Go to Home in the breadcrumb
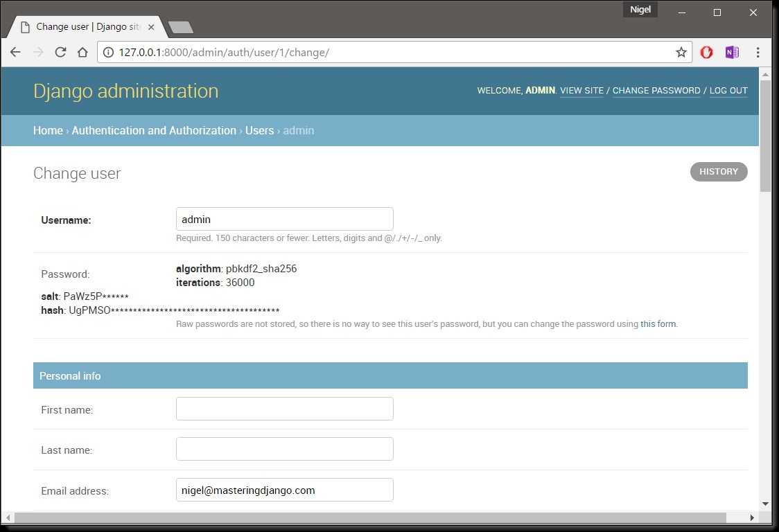The image size is (779, 532). tap(49, 131)
